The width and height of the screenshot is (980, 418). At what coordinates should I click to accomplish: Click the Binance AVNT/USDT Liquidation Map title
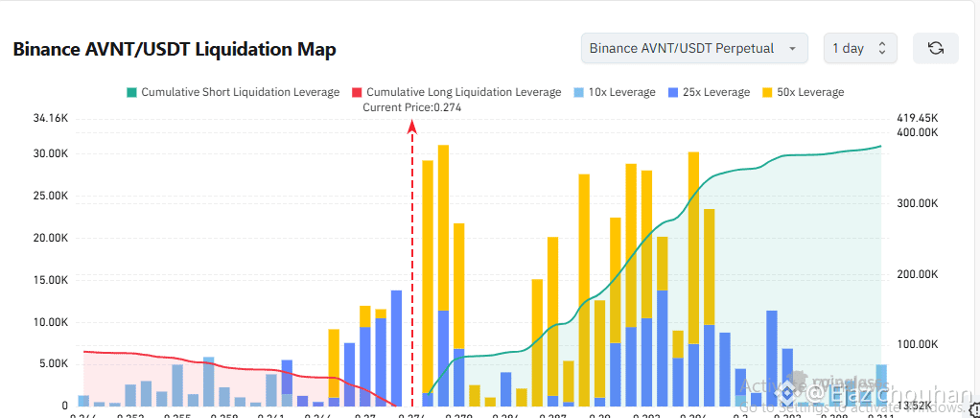click(175, 49)
